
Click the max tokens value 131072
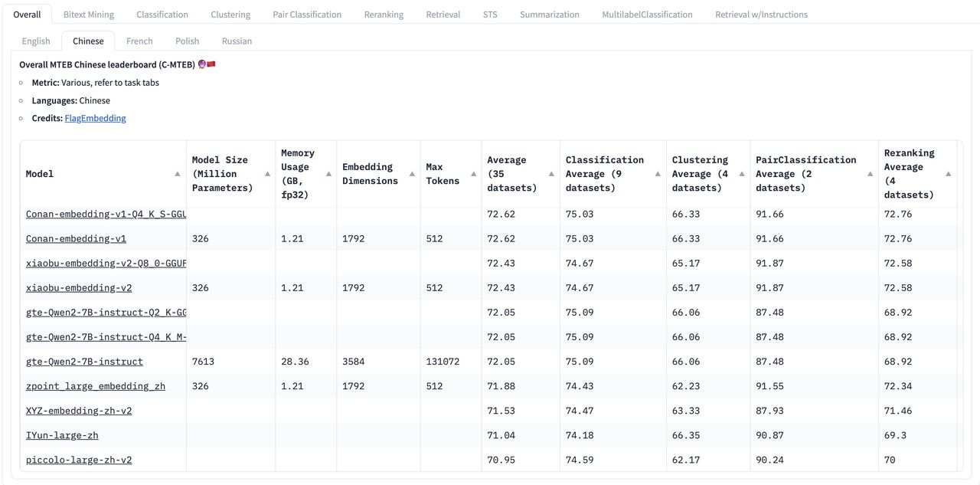click(x=443, y=361)
